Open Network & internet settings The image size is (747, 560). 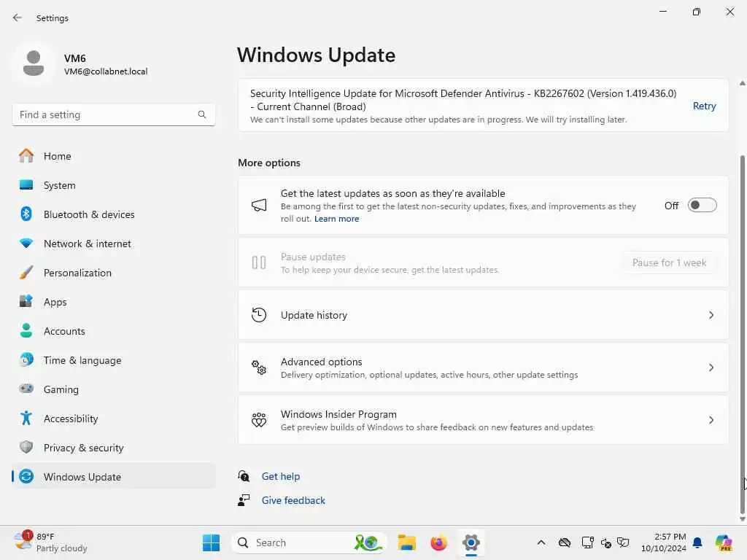click(113, 243)
